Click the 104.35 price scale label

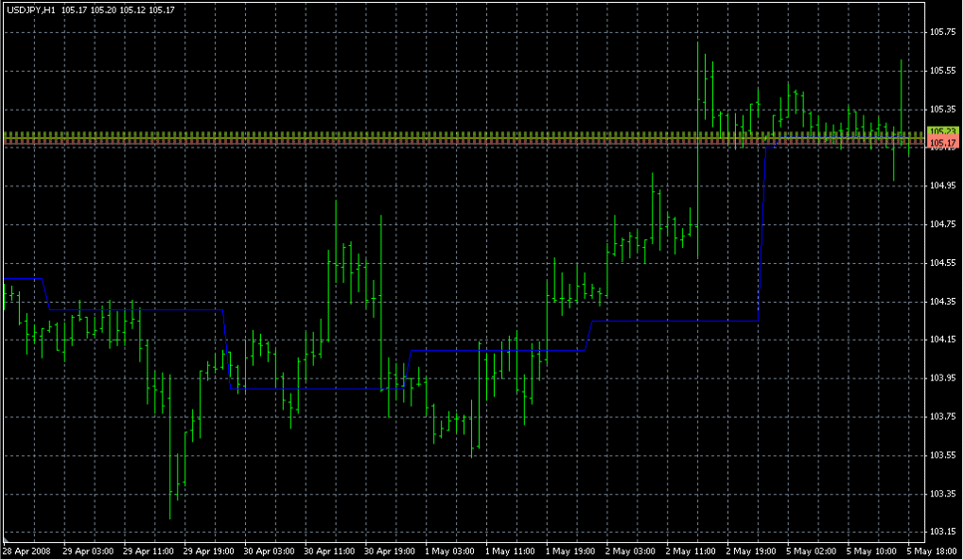(x=942, y=302)
